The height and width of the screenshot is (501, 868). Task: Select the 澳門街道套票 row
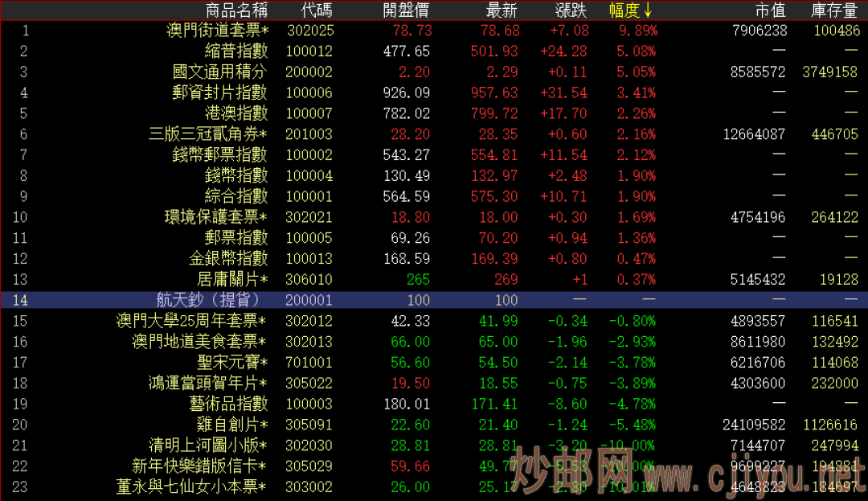point(217,31)
